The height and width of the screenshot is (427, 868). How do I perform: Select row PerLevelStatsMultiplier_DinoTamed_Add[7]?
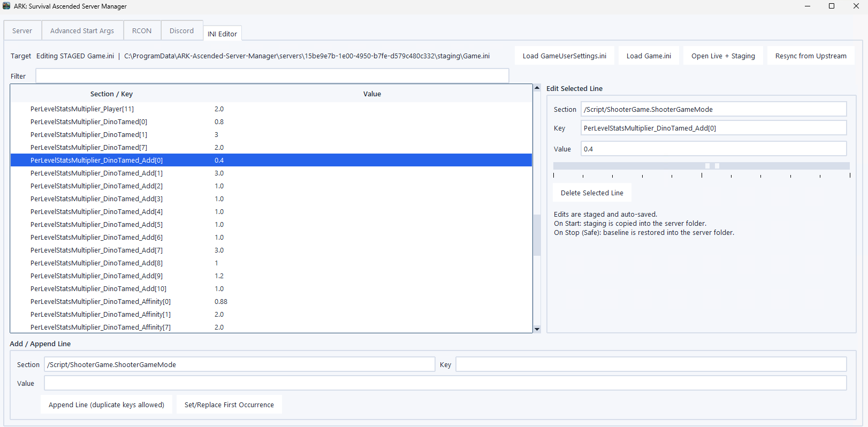coord(271,250)
